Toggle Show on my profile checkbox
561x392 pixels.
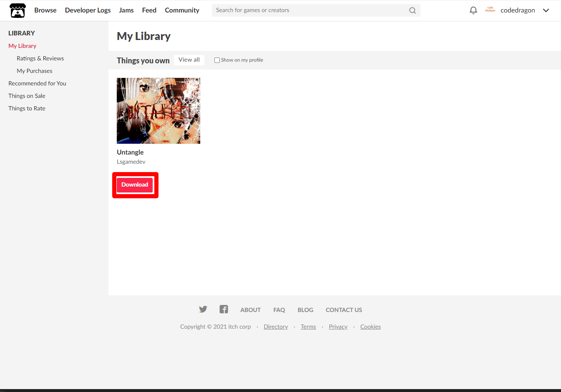point(217,60)
